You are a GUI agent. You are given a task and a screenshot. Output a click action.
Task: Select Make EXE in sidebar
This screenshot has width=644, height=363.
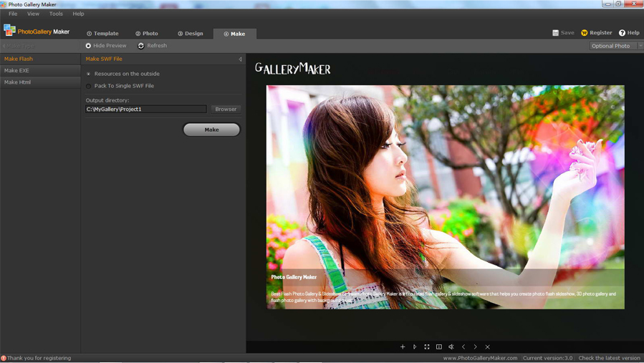(40, 71)
